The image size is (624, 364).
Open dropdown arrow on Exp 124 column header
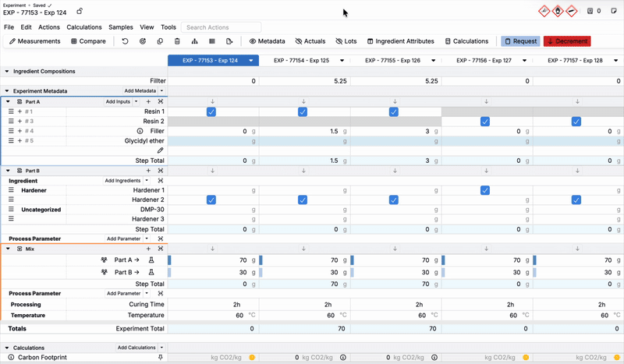pyautogui.click(x=251, y=60)
